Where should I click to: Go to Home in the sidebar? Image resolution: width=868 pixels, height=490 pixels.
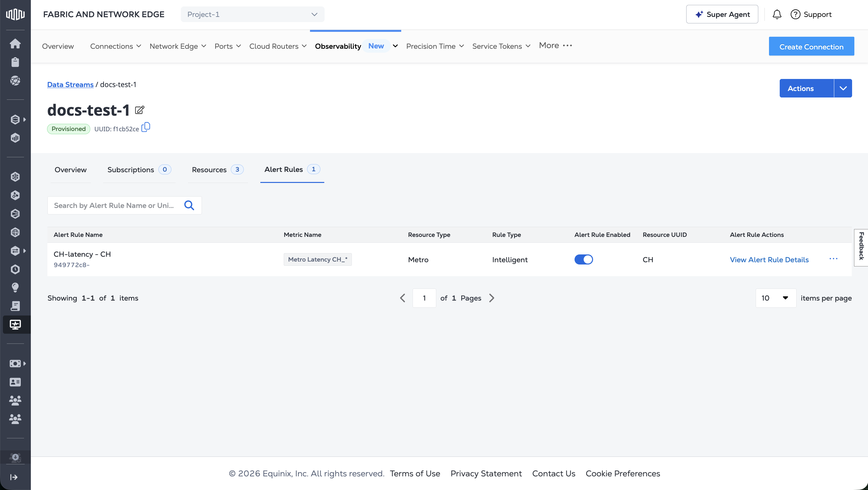click(x=15, y=44)
